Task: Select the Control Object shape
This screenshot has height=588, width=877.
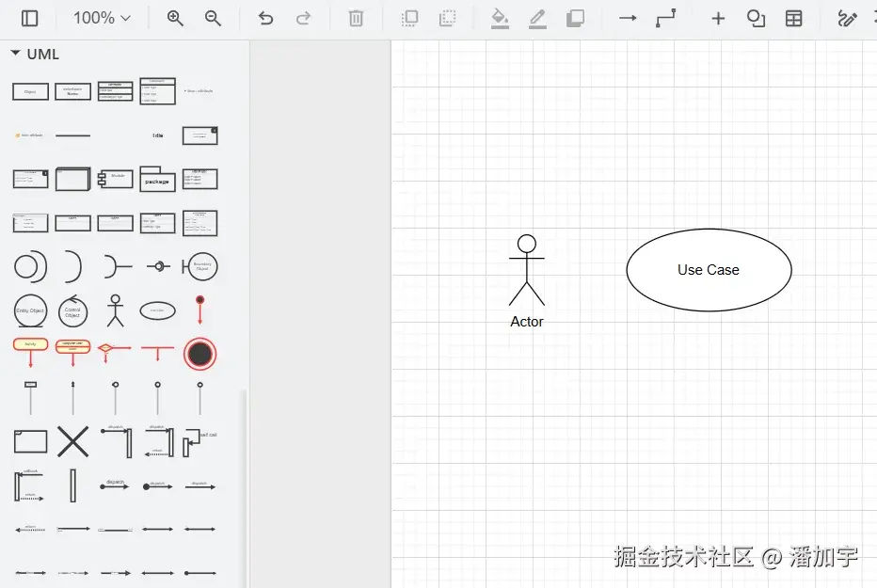Action: tap(72, 310)
